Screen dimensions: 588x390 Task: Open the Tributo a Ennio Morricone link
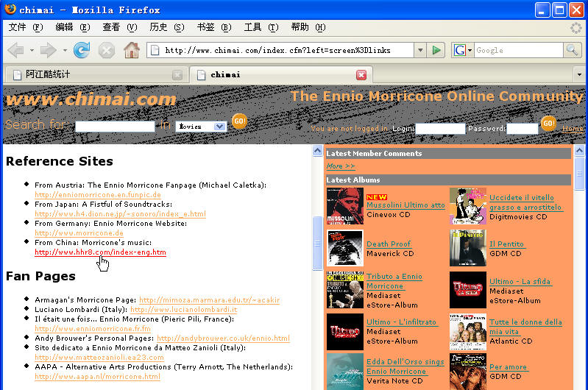394,281
